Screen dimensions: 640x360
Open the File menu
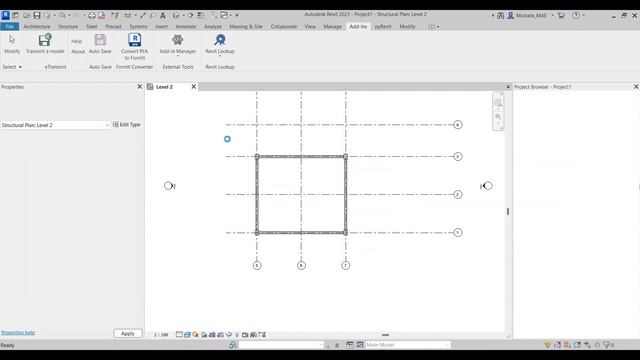tap(9, 27)
